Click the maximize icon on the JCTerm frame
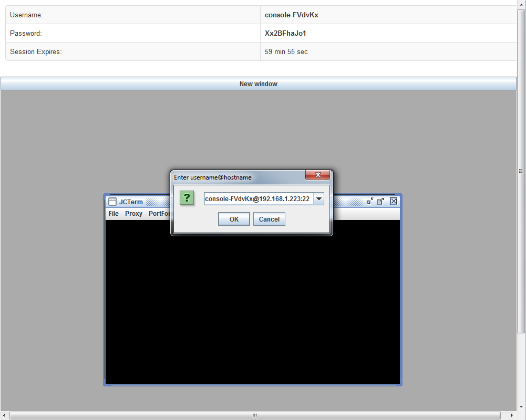Image resolution: width=526 pixels, height=420 pixels. point(380,201)
